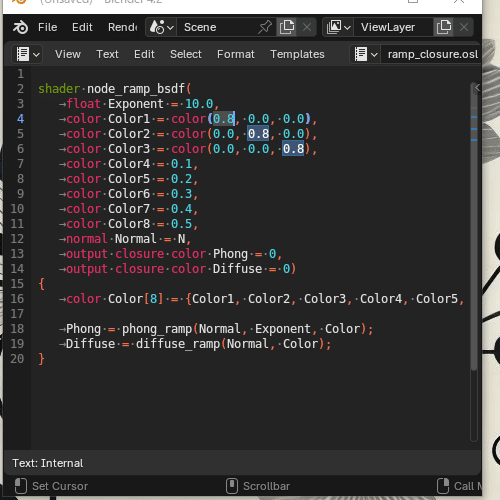This screenshot has width=500, height=500.
Task: Click 'normal' keyword on line 12
Action: tap(87, 239)
